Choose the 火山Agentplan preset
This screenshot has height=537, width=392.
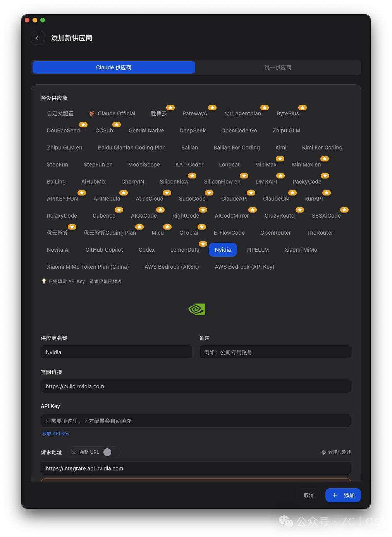coord(243,113)
